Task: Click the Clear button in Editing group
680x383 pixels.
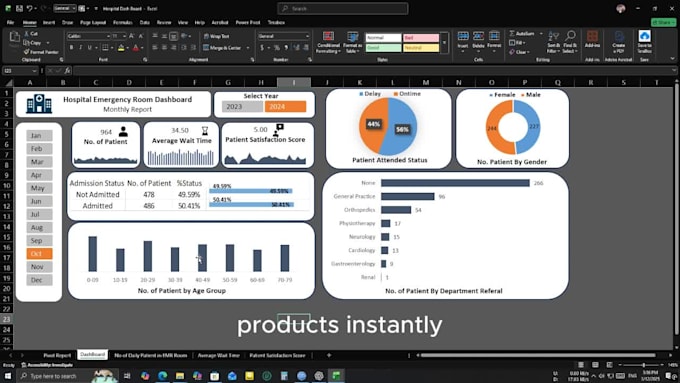Action: tap(519, 52)
